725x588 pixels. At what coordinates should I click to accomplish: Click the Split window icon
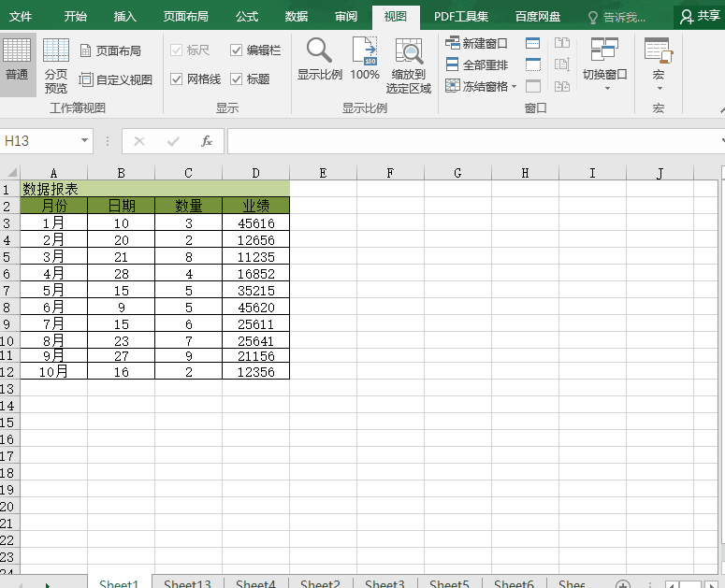(532, 43)
